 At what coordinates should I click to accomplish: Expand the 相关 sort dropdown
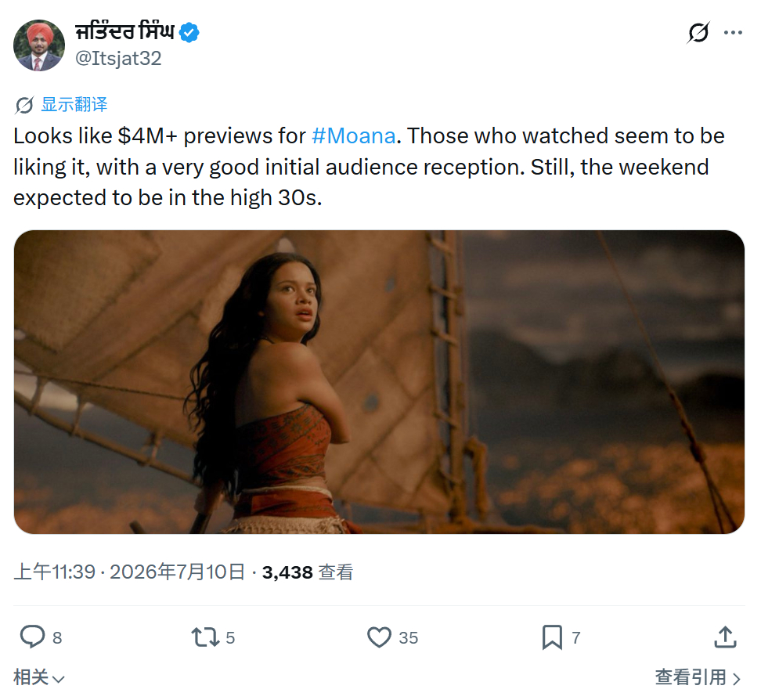point(39,677)
